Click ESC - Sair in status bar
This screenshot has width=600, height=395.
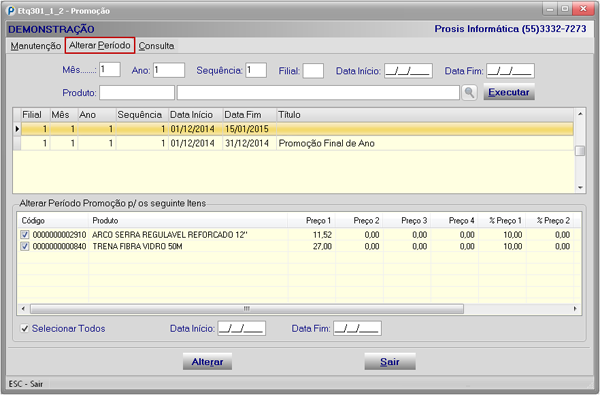click(x=26, y=384)
